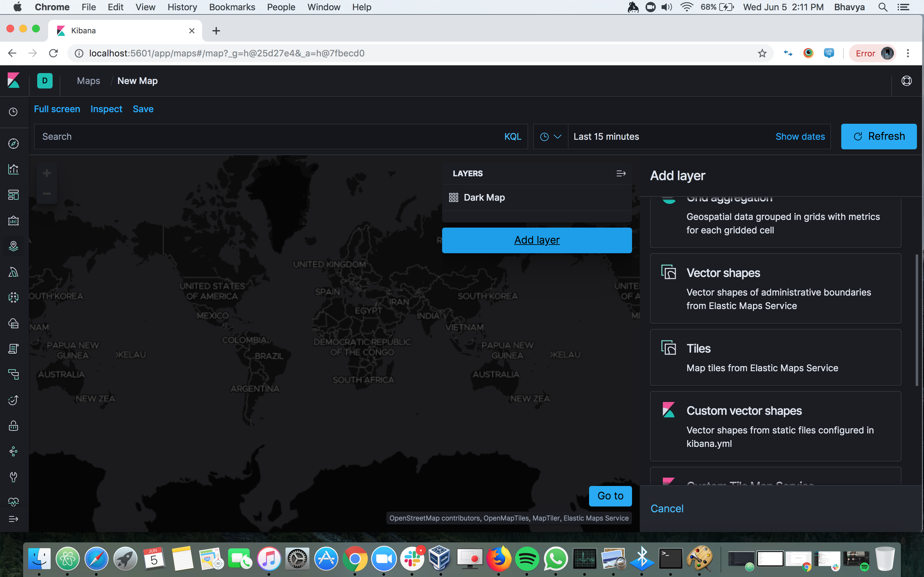Open the Canvas app icon

tap(13, 221)
